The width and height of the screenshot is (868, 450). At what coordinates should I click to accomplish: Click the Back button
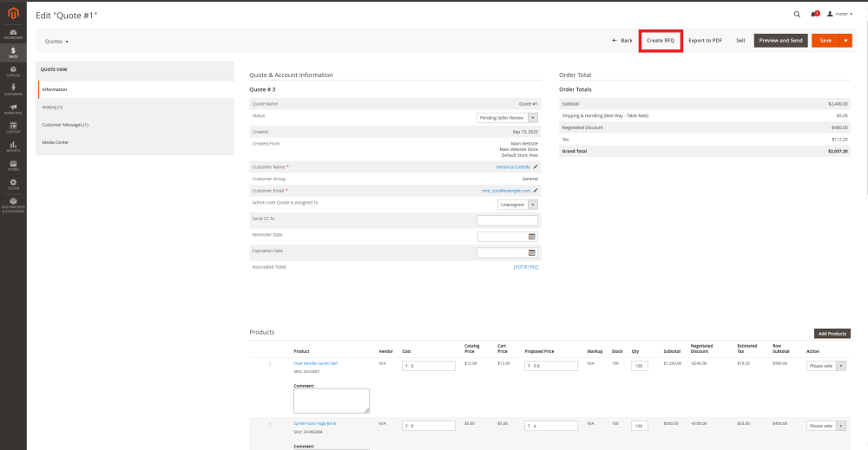[622, 41]
